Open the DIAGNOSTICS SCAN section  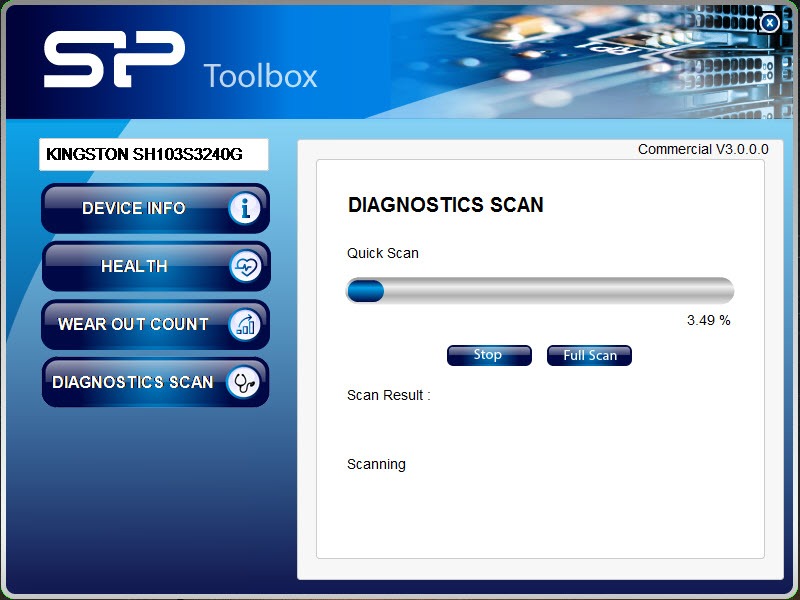[x=155, y=382]
